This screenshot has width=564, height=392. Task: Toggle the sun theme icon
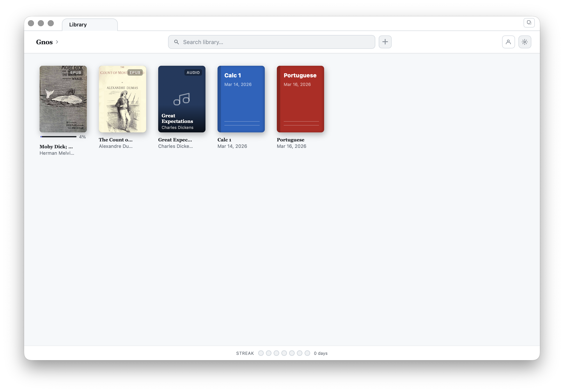[525, 42]
